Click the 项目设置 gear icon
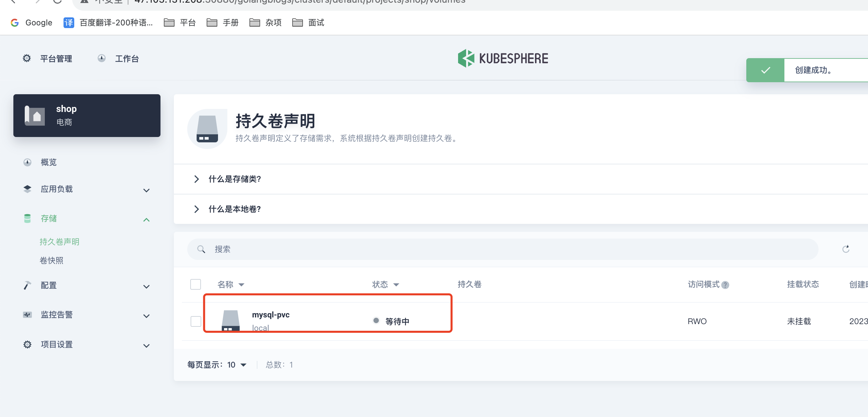The height and width of the screenshot is (417, 868). point(27,344)
